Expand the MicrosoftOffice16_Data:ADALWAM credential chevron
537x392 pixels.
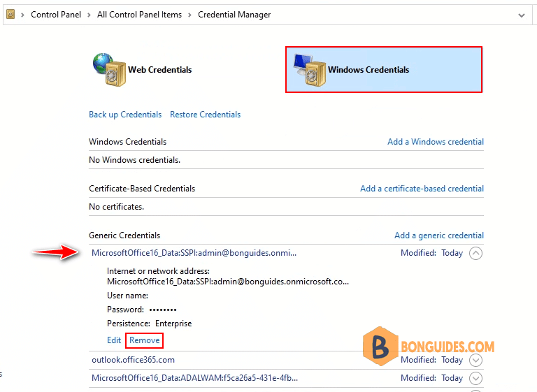(x=475, y=378)
